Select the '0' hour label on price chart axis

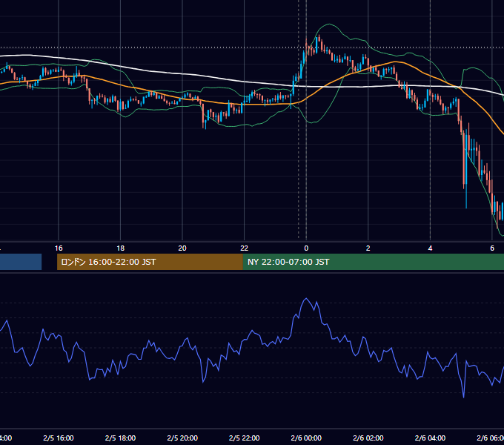pyautogui.click(x=306, y=248)
